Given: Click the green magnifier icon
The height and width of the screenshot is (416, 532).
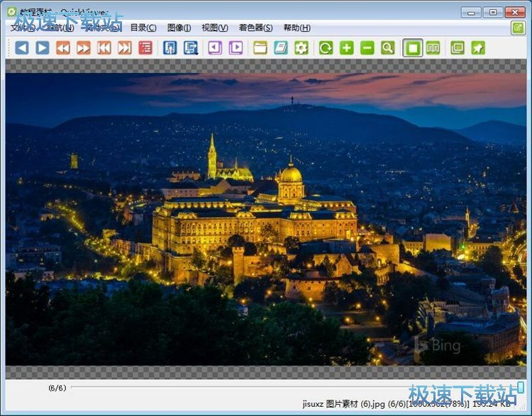Looking at the screenshot, I should point(387,47).
